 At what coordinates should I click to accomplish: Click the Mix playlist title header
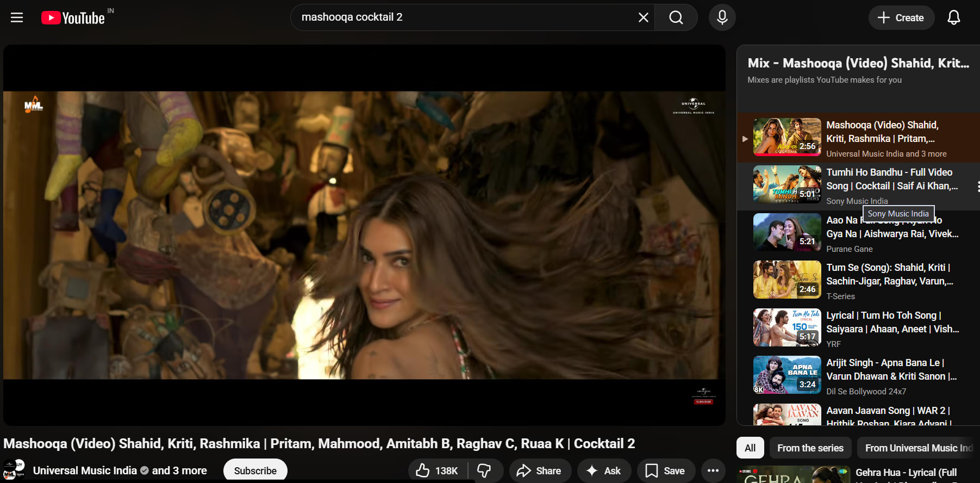[x=858, y=63]
